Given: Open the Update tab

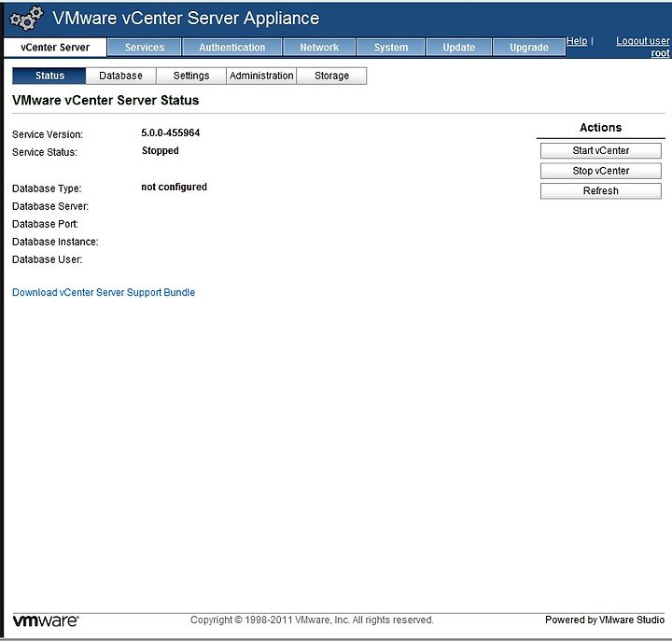Looking at the screenshot, I should pos(458,48).
